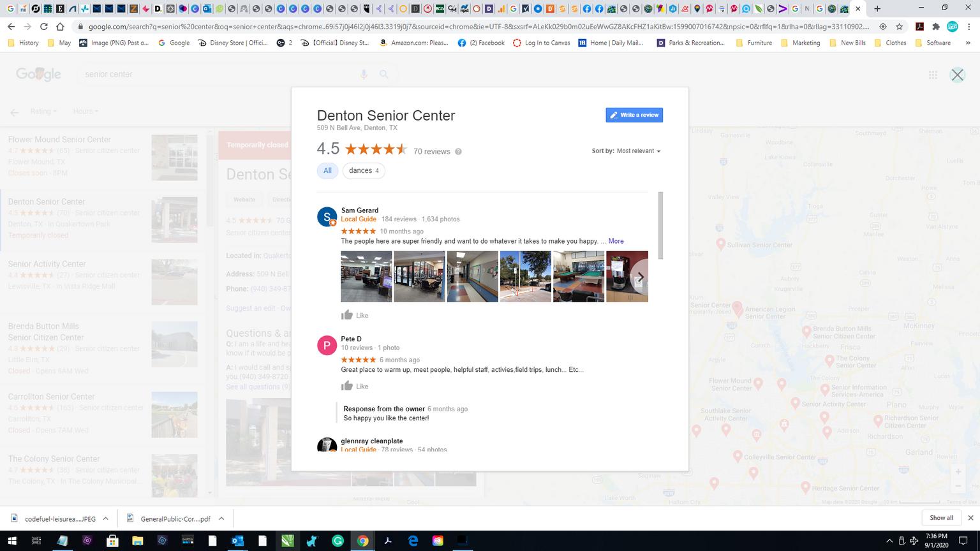This screenshot has height=551, width=980.
Task: Filter reviews by the dances chip
Action: [x=364, y=171]
